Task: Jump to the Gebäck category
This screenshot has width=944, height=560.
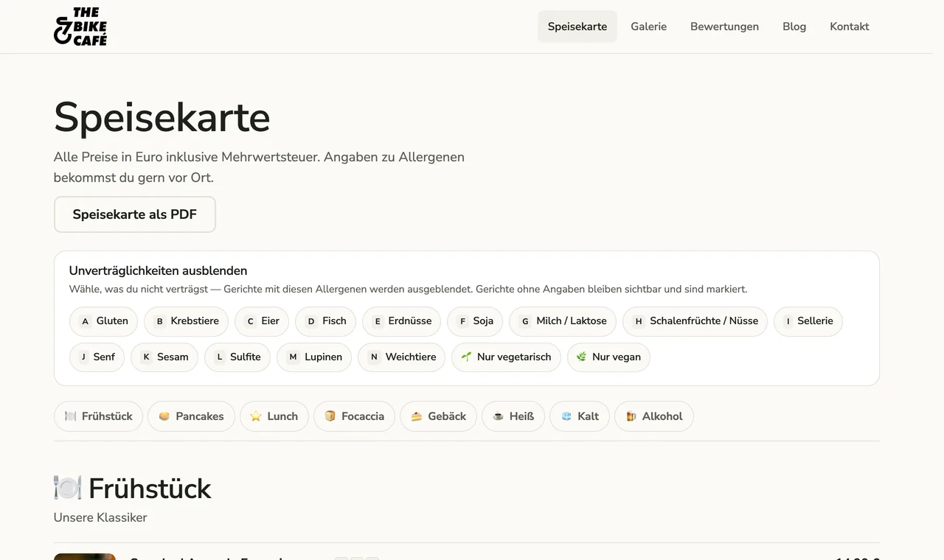Action: point(438,416)
